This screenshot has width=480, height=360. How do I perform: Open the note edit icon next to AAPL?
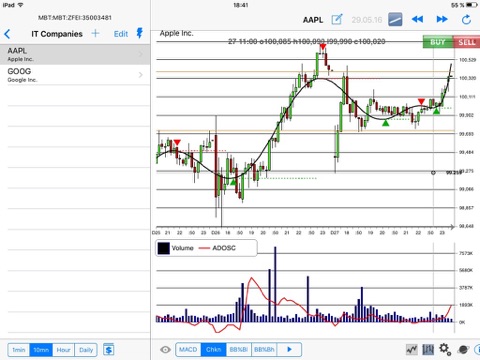pyautogui.click(x=337, y=19)
